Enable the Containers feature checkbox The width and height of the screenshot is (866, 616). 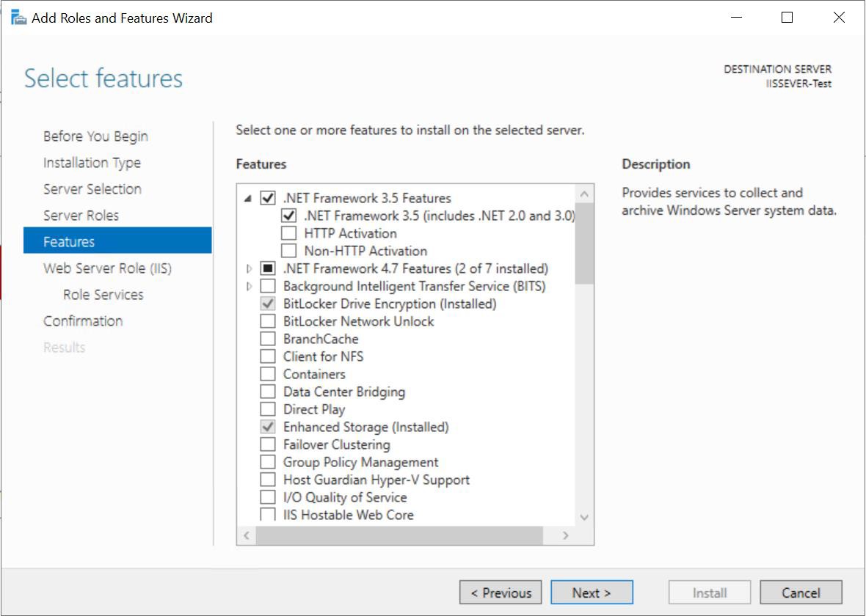[x=268, y=374]
